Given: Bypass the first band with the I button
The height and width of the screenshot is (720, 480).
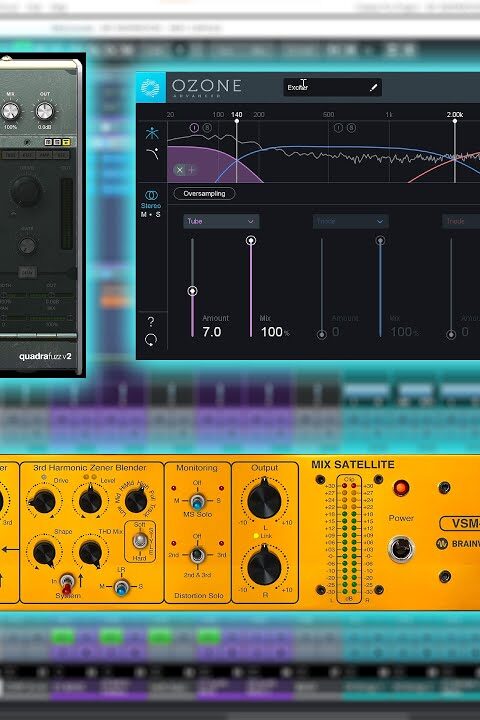Looking at the screenshot, I should click(194, 128).
